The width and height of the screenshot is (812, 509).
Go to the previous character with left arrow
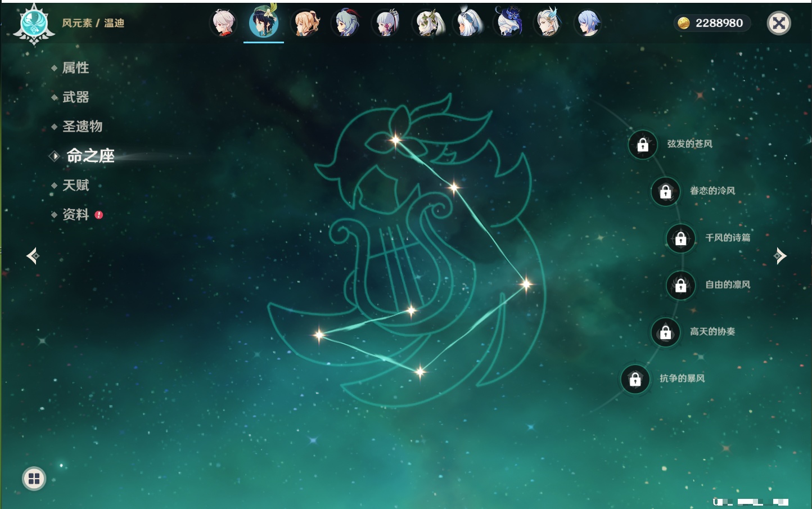click(x=33, y=256)
